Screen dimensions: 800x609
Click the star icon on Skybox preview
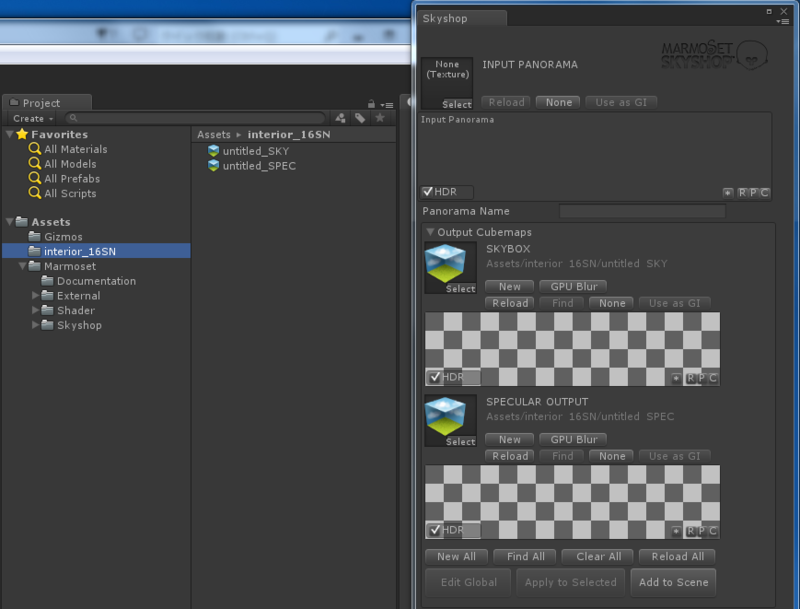pos(676,378)
